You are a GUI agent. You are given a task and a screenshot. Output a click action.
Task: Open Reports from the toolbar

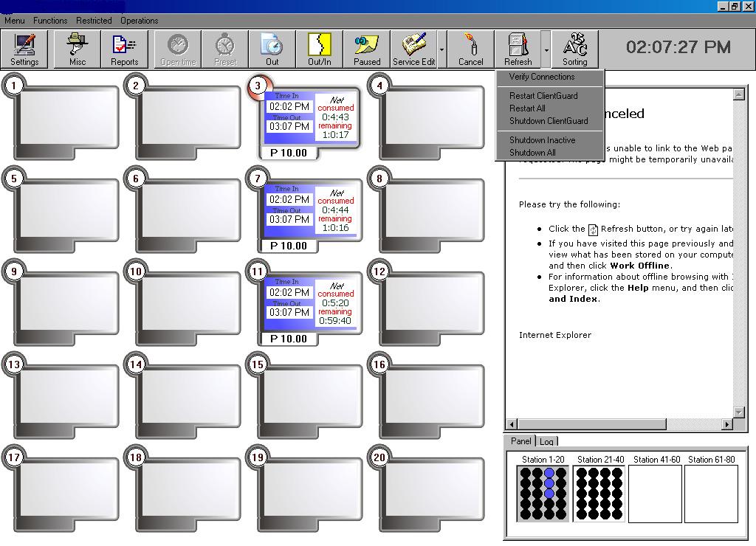(124, 49)
